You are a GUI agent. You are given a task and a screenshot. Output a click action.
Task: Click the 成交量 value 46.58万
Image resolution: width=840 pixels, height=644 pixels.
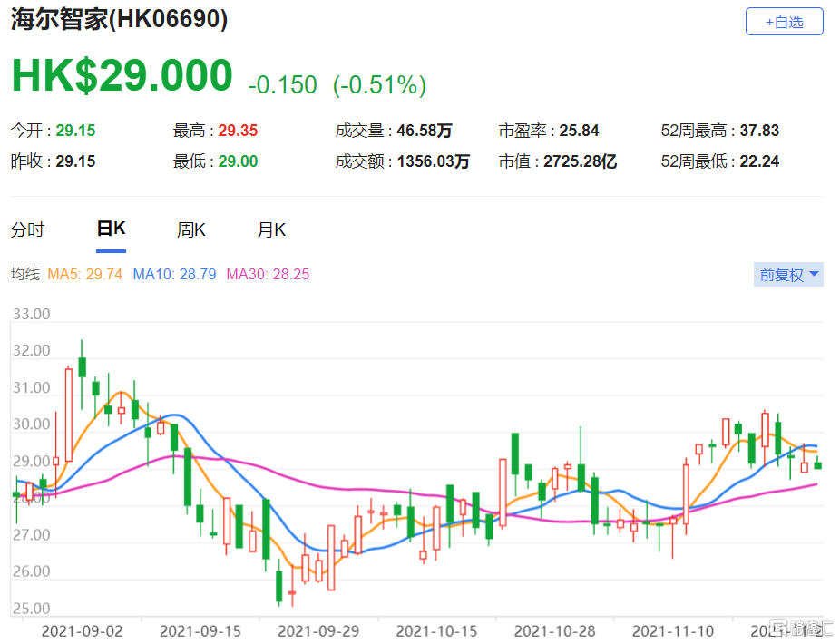(x=425, y=131)
